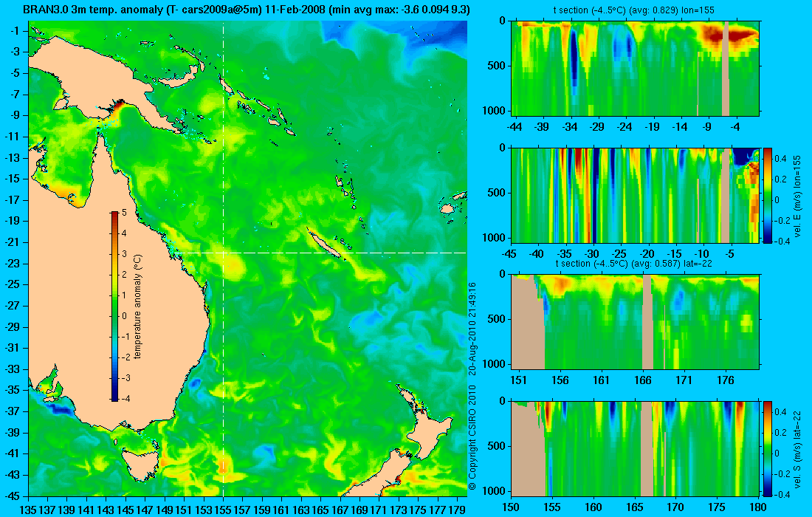Click the "150" tick under the southward velocity section
Screen dimensions: 812x517
(x=511, y=507)
